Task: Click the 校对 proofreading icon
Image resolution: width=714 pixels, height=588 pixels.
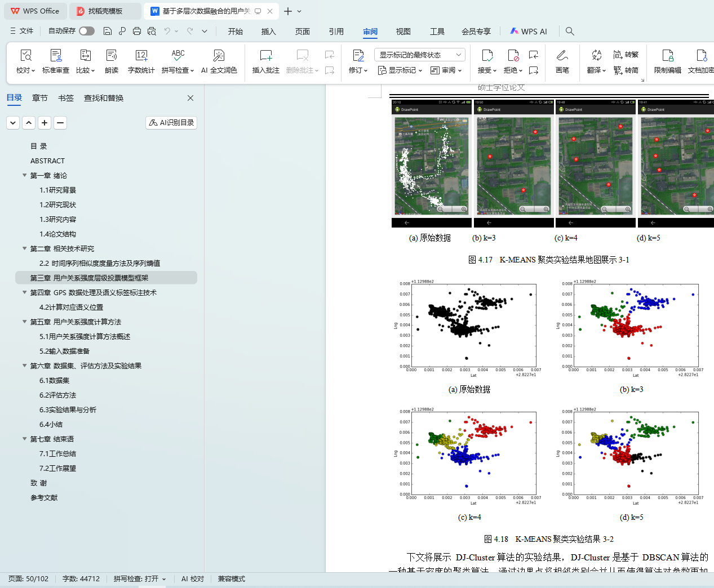Action: 25,56
